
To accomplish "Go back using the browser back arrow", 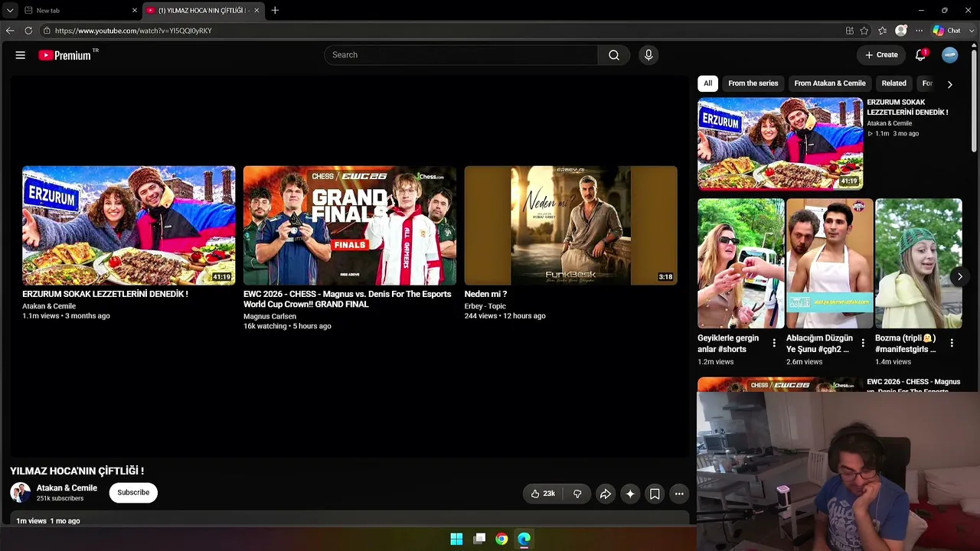I will tap(10, 31).
